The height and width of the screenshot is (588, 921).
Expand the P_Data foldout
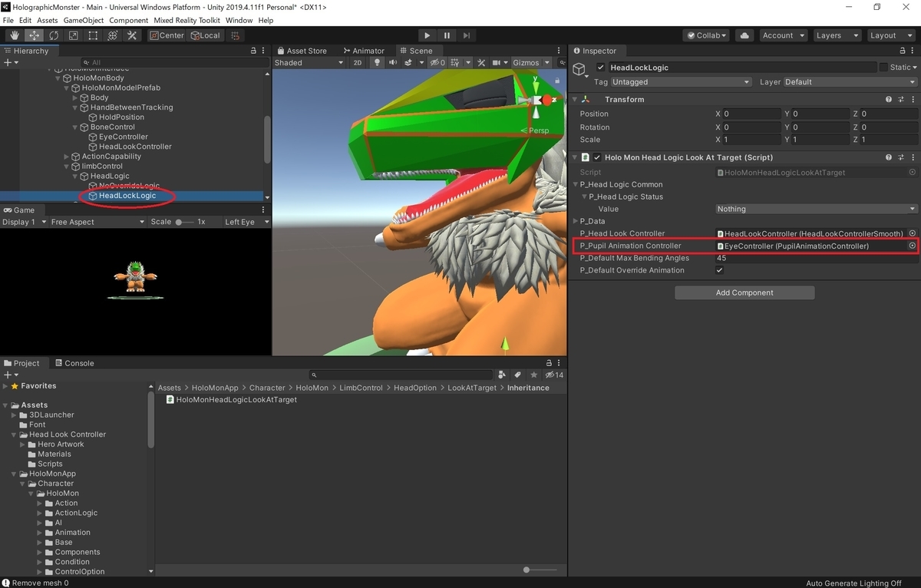(x=576, y=221)
